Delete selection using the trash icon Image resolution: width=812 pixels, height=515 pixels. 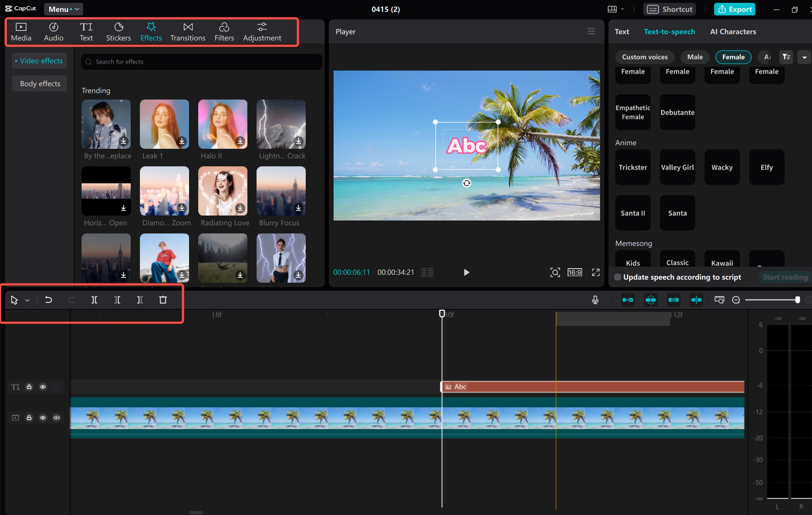pyautogui.click(x=163, y=300)
